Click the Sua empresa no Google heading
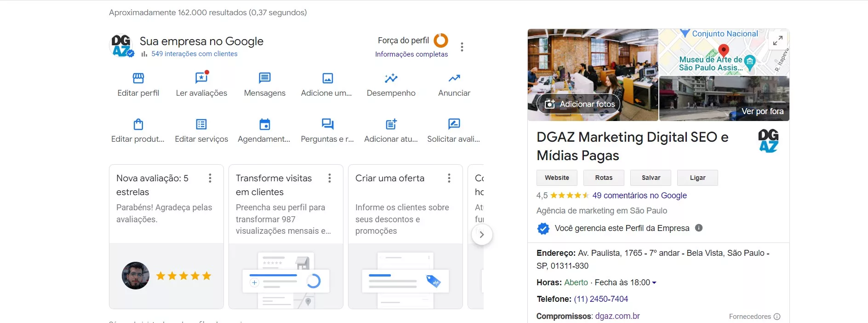This screenshot has height=323, width=868. pos(201,41)
